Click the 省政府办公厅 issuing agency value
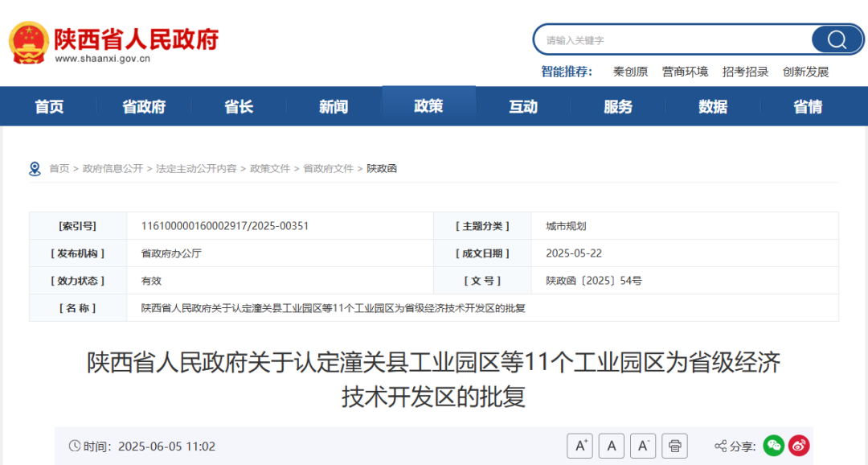868x465 pixels. click(x=171, y=253)
